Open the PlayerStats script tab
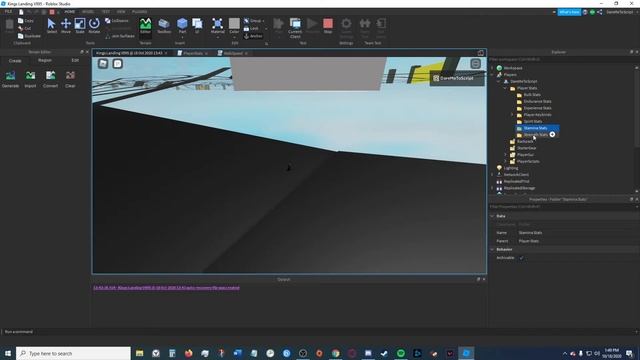 (193, 53)
